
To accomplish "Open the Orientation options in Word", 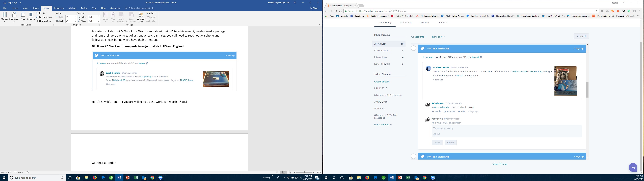I will coord(14,17).
